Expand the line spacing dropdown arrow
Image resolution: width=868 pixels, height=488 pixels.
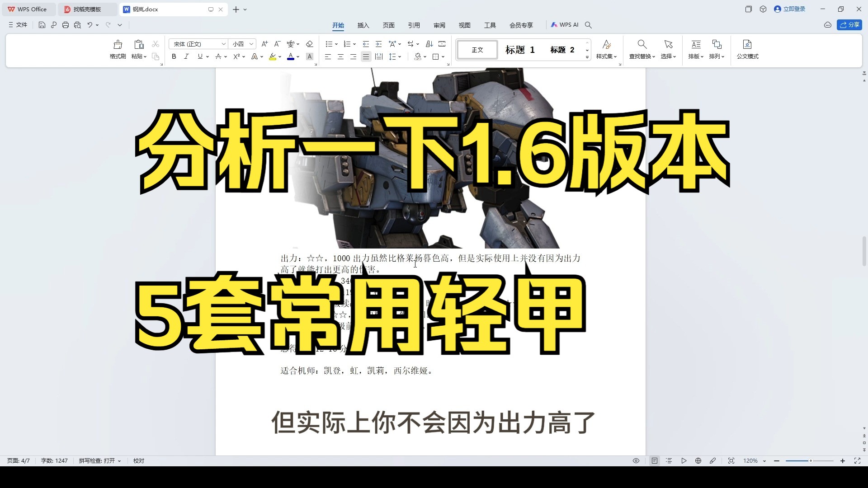400,57
